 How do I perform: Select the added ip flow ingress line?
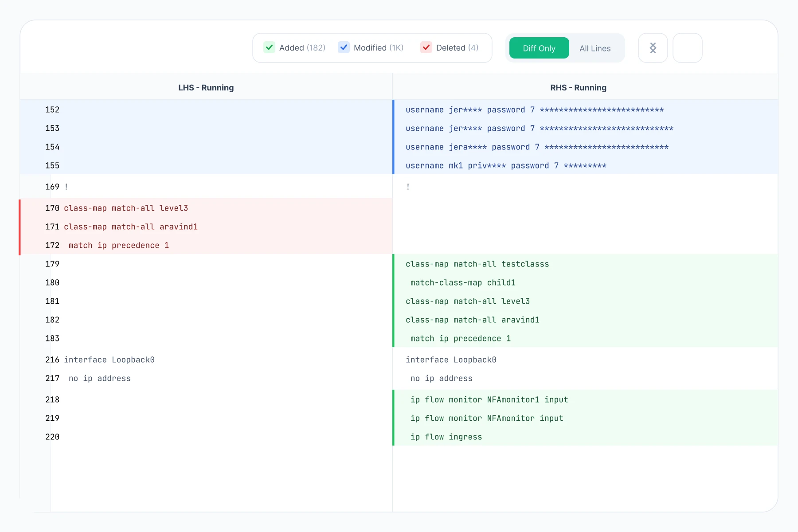click(x=446, y=437)
